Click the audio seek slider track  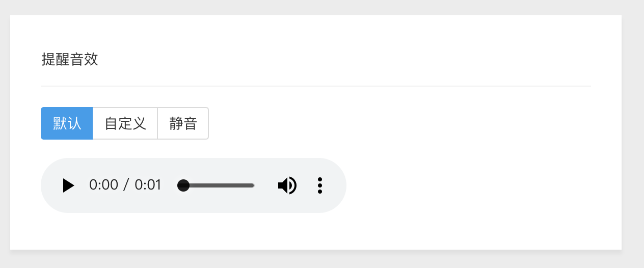tap(216, 185)
